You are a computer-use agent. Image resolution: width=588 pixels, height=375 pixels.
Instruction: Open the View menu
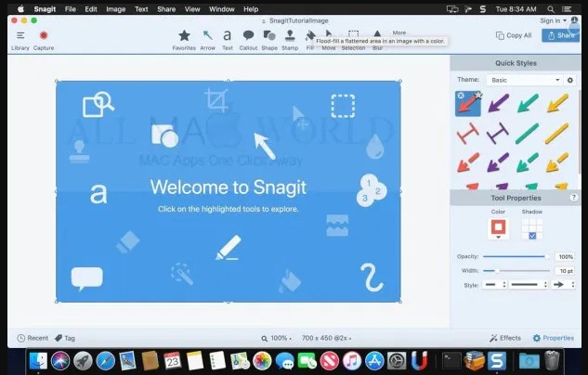click(192, 9)
